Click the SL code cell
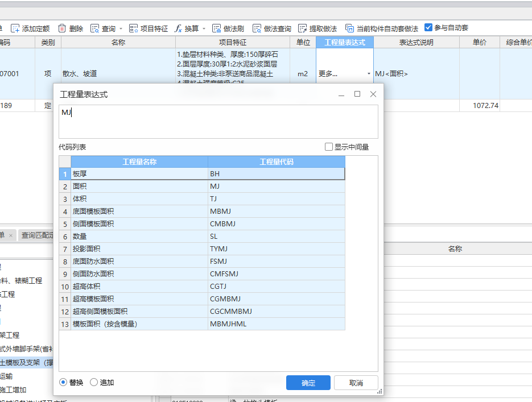532x402 pixels. pyautogui.click(x=277, y=237)
